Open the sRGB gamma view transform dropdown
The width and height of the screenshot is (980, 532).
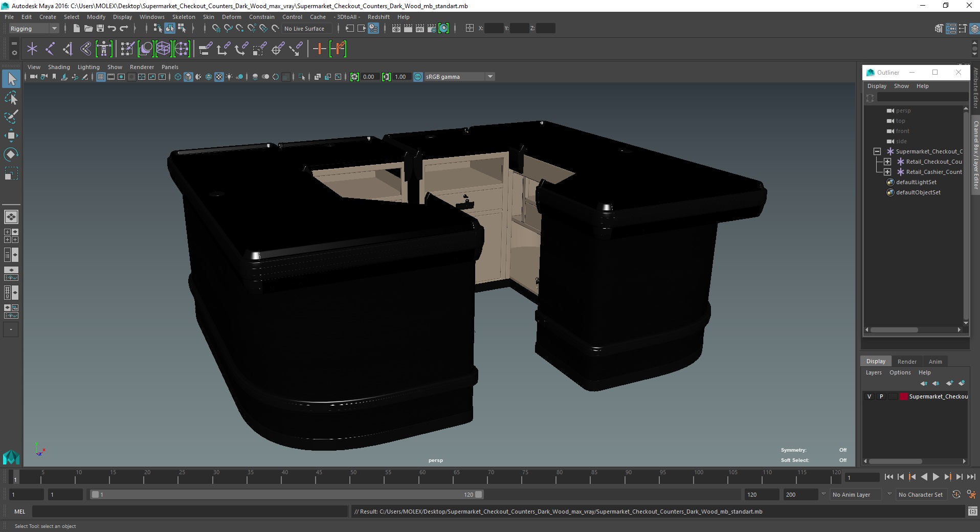(x=459, y=77)
